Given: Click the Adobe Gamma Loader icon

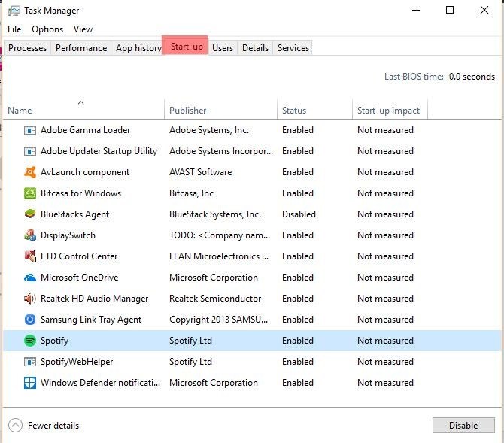Looking at the screenshot, I should point(30,130).
